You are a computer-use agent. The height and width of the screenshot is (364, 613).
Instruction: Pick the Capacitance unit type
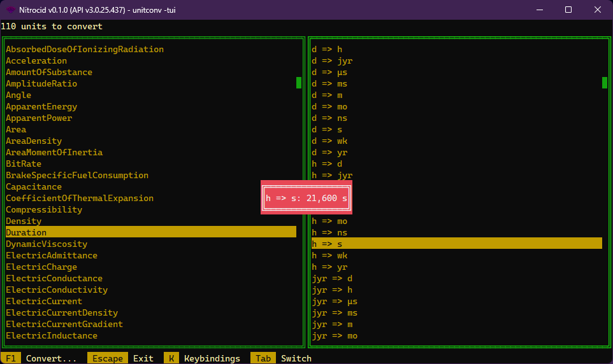pyautogui.click(x=34, y=187)
